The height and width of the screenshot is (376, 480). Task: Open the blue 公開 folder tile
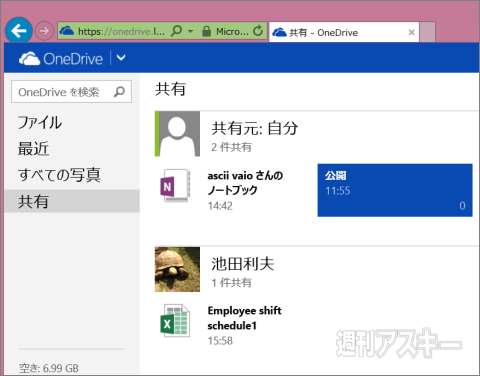point(395,190)
